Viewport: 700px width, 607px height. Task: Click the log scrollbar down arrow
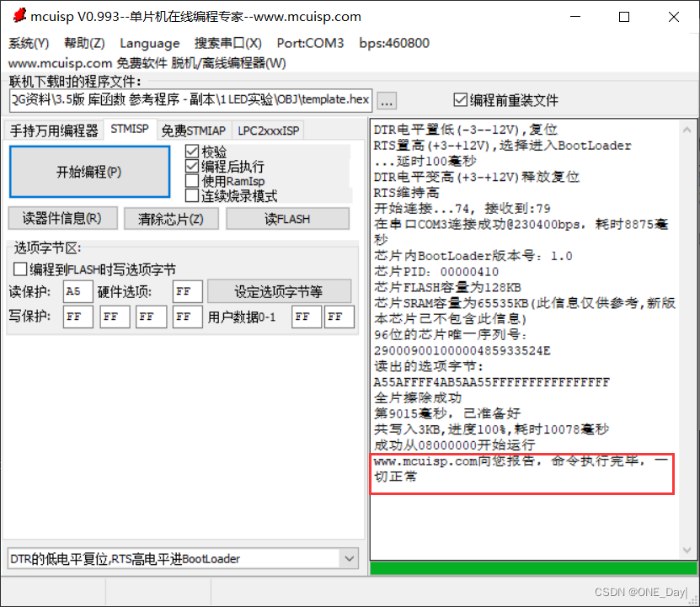[x=687, y=550]
